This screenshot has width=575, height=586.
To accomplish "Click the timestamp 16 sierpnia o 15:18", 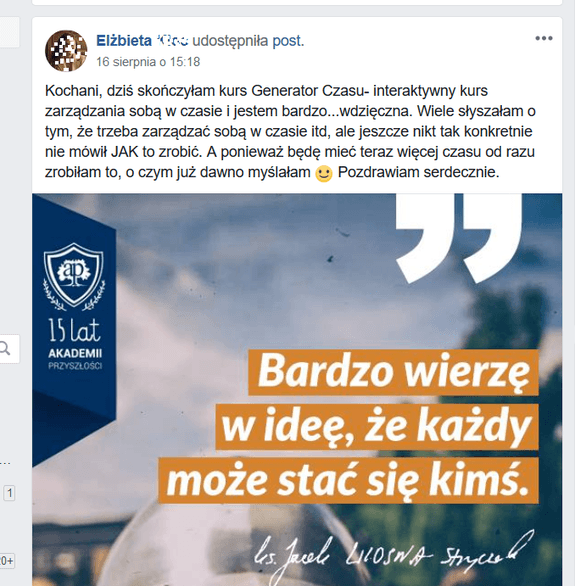I will point(148,62).
